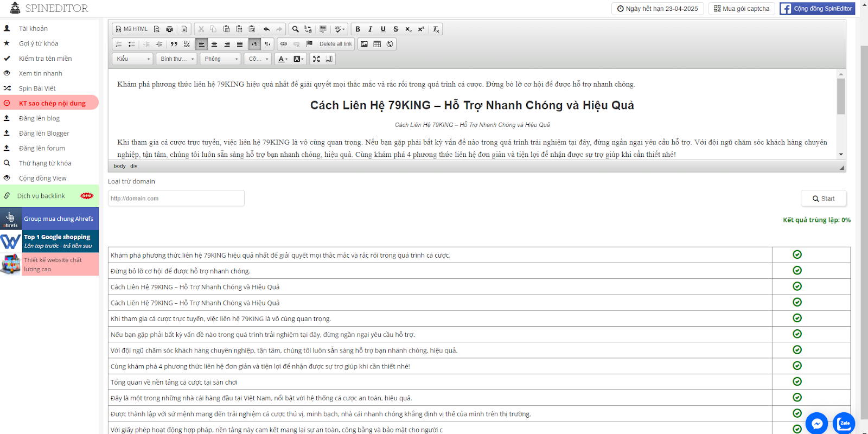Toggle bold formatting
Screen dimensions: 868x434
[x=358, y=29]
